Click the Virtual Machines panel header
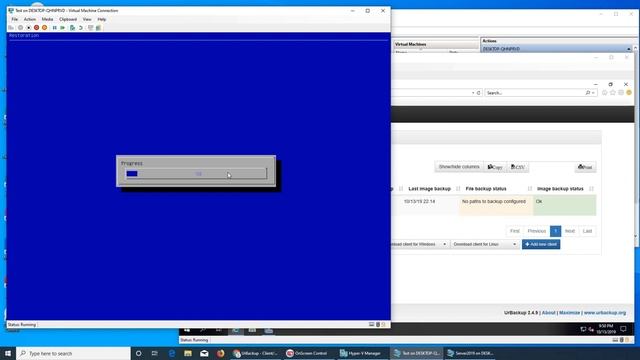 (436, 44)
